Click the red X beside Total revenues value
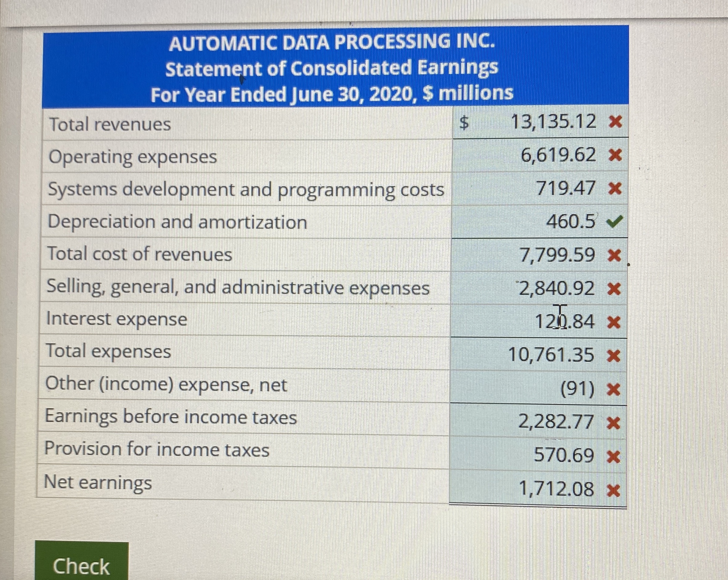 pyautogui.click(x=614, y=121)
